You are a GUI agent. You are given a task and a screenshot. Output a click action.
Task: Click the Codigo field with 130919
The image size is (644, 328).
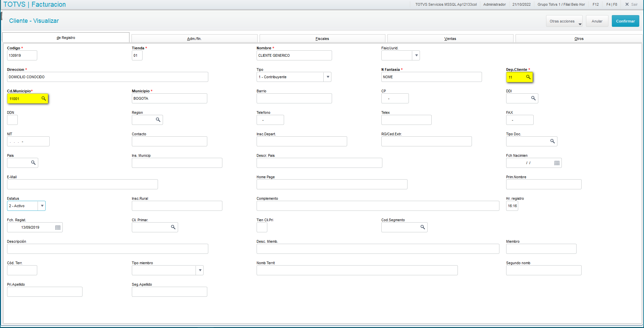tap(22, 55)
